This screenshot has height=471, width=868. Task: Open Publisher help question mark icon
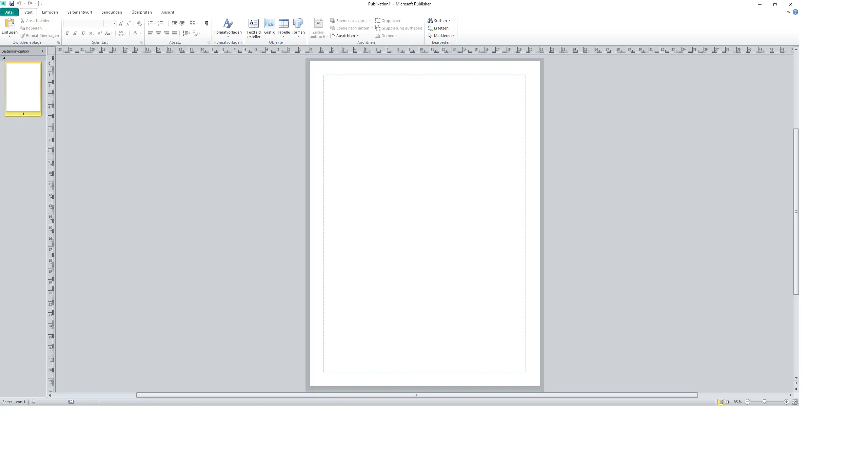[x=795, y=12]
